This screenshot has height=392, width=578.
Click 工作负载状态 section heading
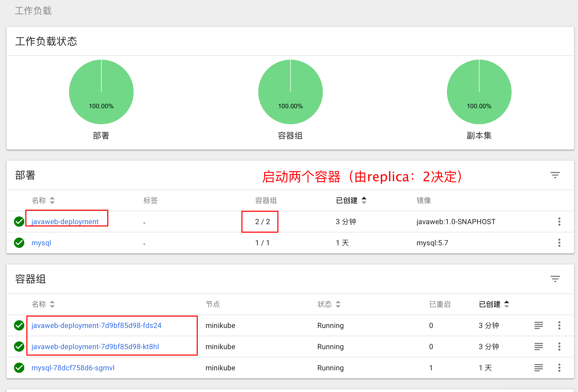[46, 41]
